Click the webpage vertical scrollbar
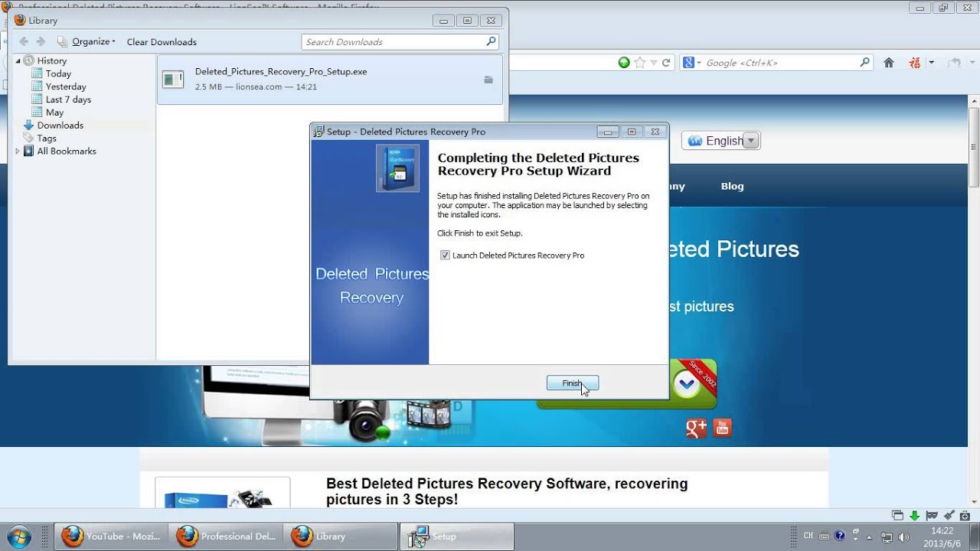 973,145
